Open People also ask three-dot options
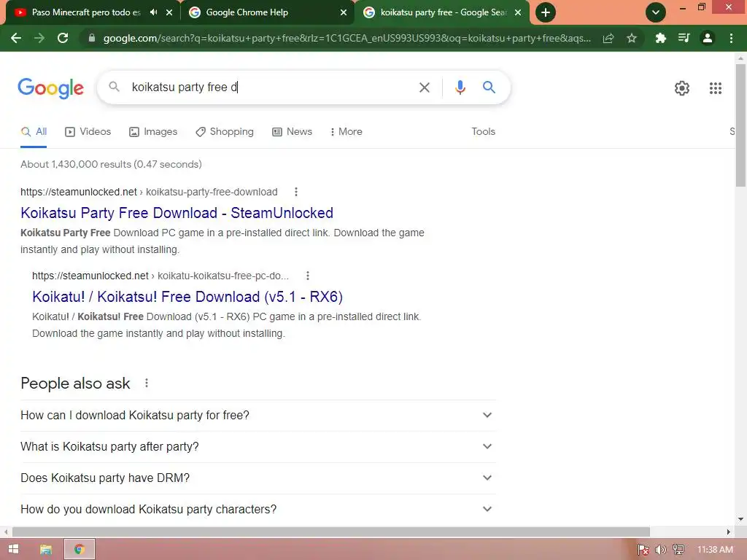 [x=146, y=384]
